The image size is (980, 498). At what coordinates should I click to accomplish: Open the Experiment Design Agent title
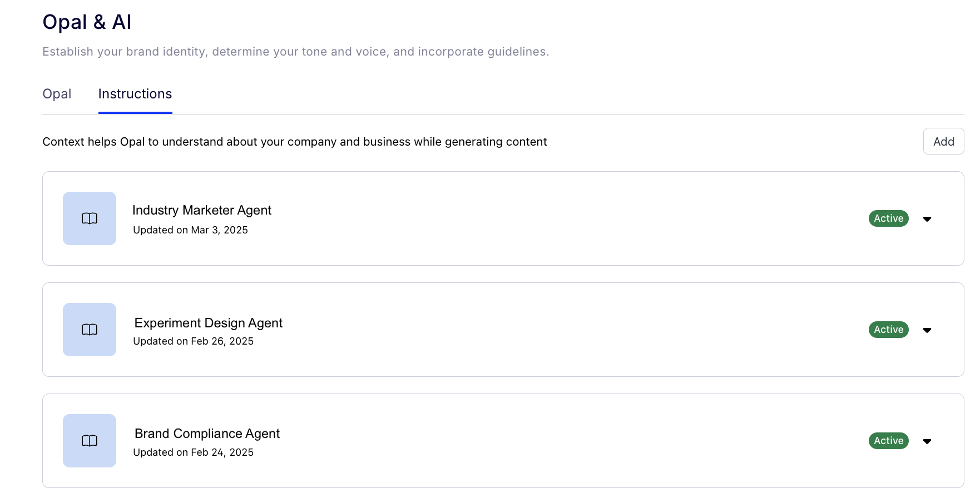[x=209, y=323]
